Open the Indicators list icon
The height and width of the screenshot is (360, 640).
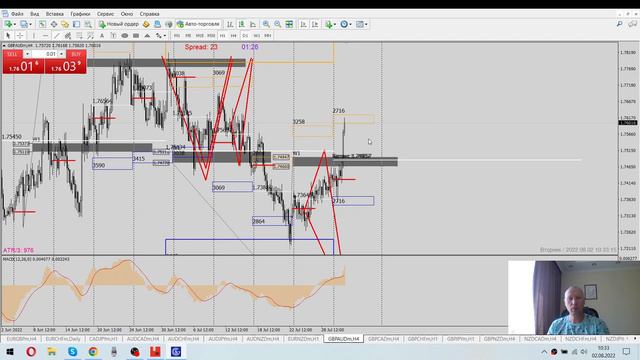[329, 24]
